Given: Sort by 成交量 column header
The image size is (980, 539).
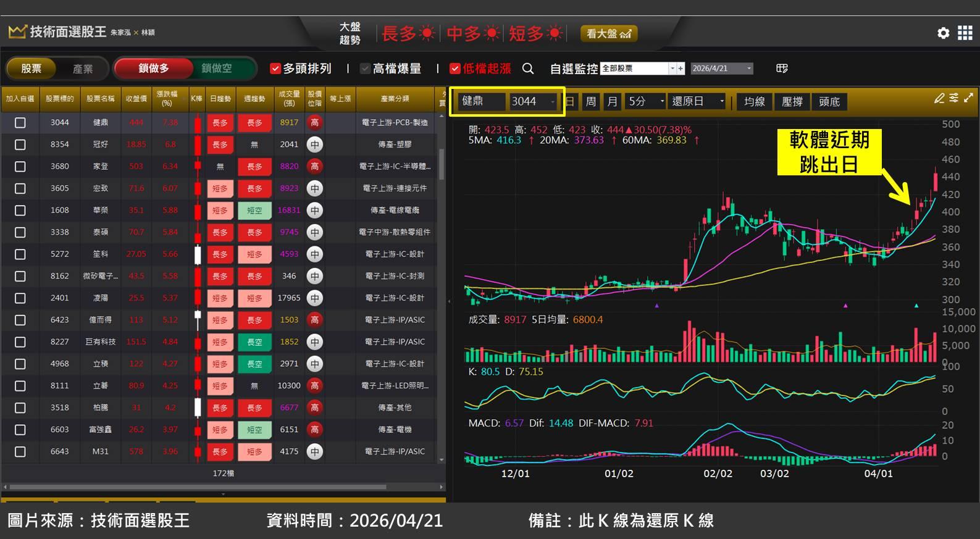Looking at the screenshot, I should (289, 99).
